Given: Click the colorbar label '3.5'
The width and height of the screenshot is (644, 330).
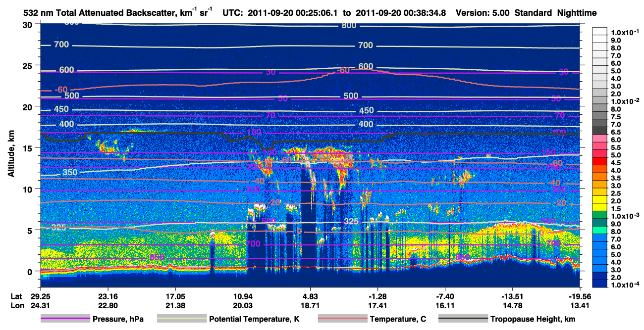Looking at the screenshot, I should click(615, 178).
